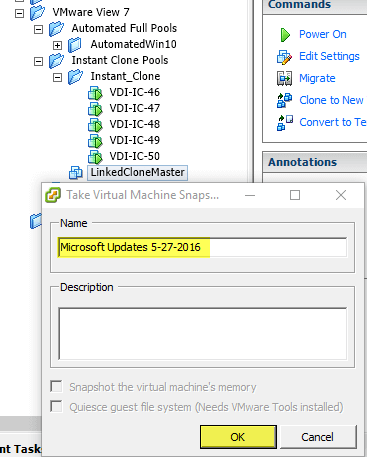Expand the AutomatedWin10 node
Viewport: 367px width, 457px height.
pos(57,45)
